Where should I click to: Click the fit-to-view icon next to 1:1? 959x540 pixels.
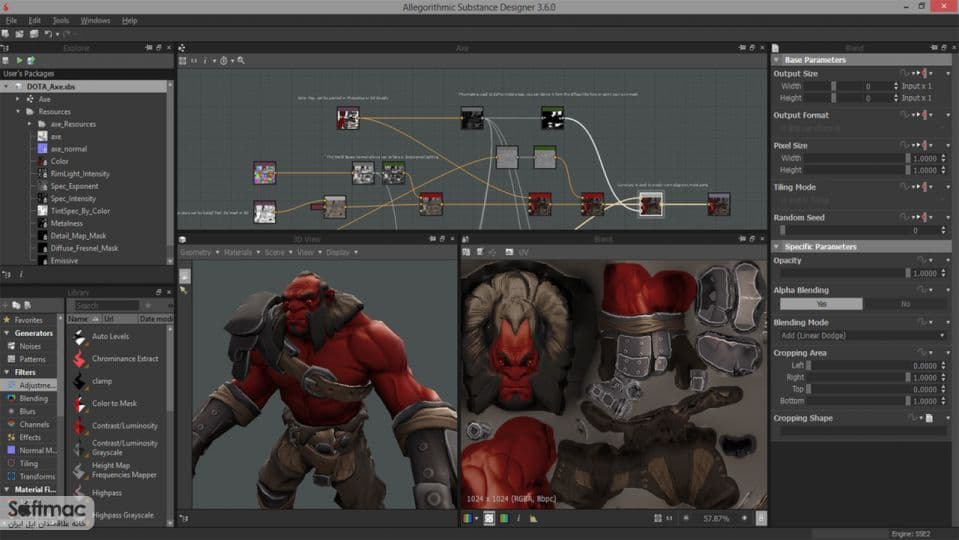pyautogui.click(x=657, y=519)
